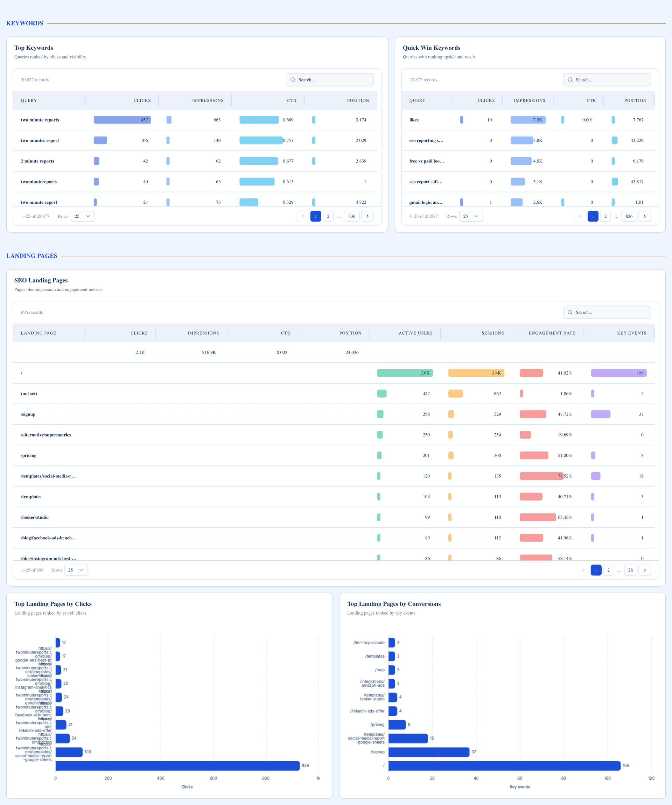Select page 1 in Quick Win Keywords pagination
Screen dimensions: 672x805
(x=593, y=216)
